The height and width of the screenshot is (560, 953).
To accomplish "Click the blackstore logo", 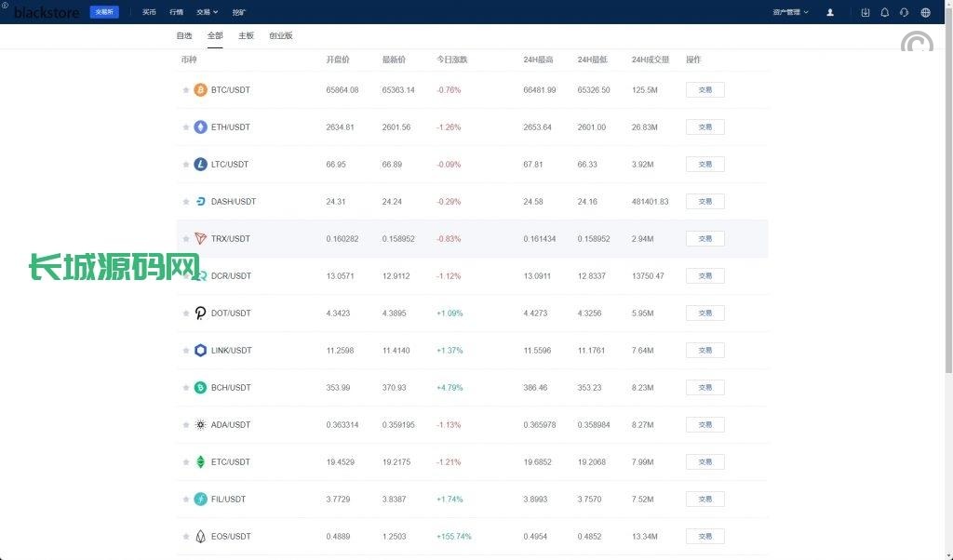I will (x=47, y=13).
